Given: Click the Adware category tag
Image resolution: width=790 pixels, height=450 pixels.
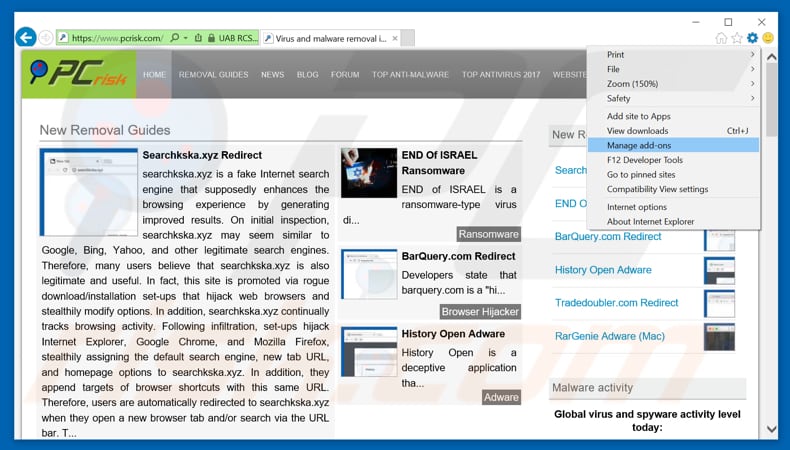Looking at the screenshot, I should click(x=501, y=397).
